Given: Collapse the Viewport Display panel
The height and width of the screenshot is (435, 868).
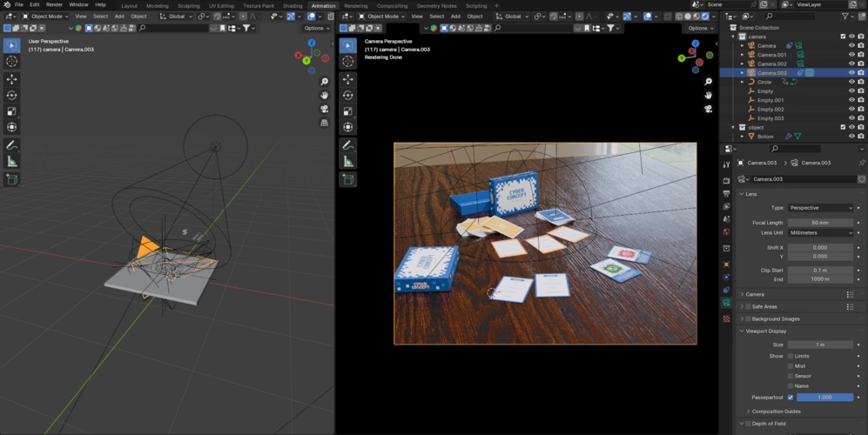Looking at the screenshot, I should [x=742, y=331].
